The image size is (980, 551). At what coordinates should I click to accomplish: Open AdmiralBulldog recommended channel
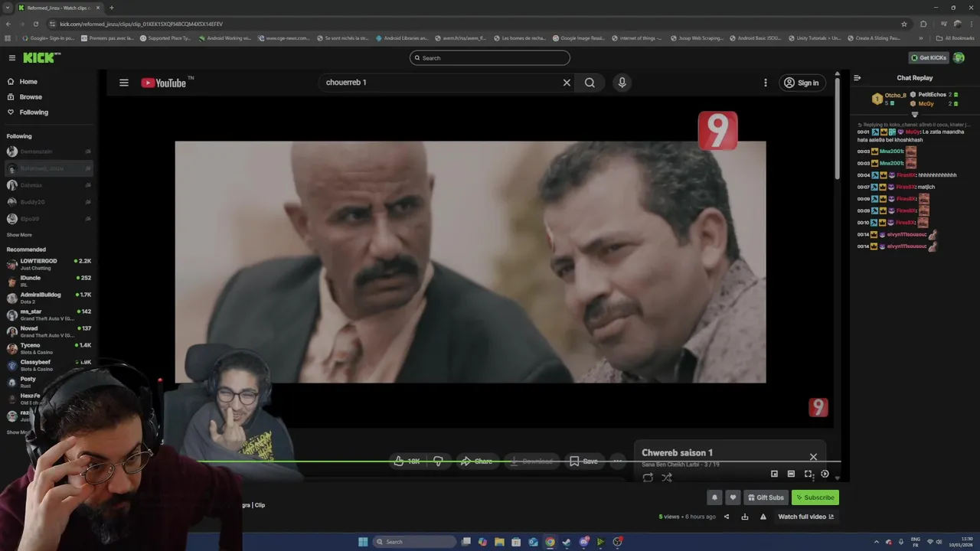[48, 298]
